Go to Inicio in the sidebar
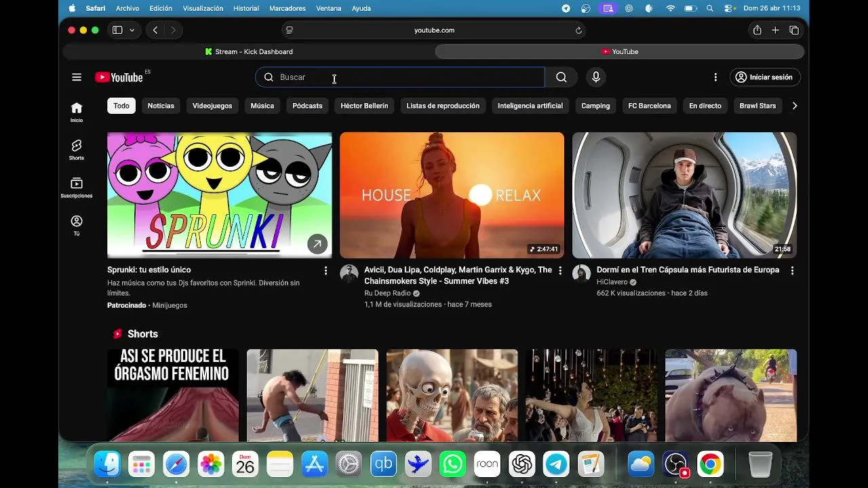The width and height of the screenshot is (868, 488). click(77, 113)
